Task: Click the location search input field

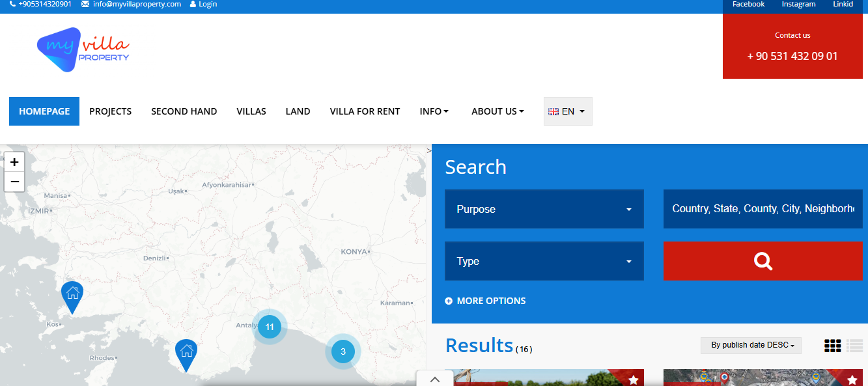Action: 763,209
